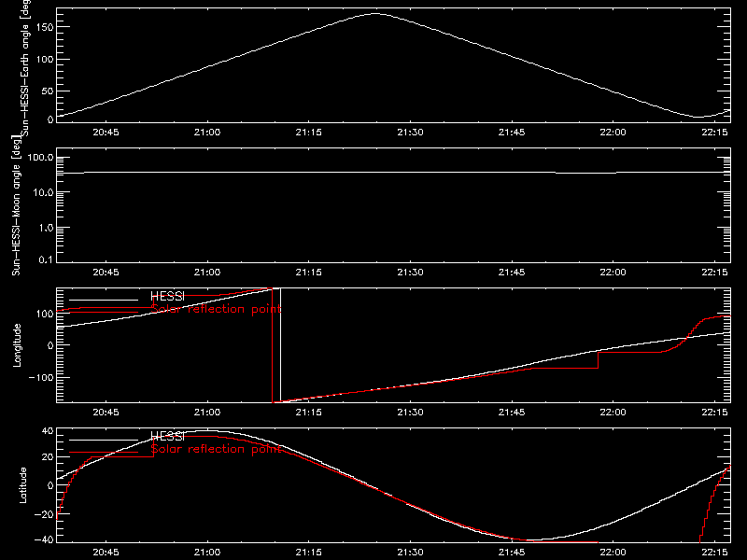747x560 pixels.
Task: Click 22:00 time label under Longitude plot
Action: (613, 413)
